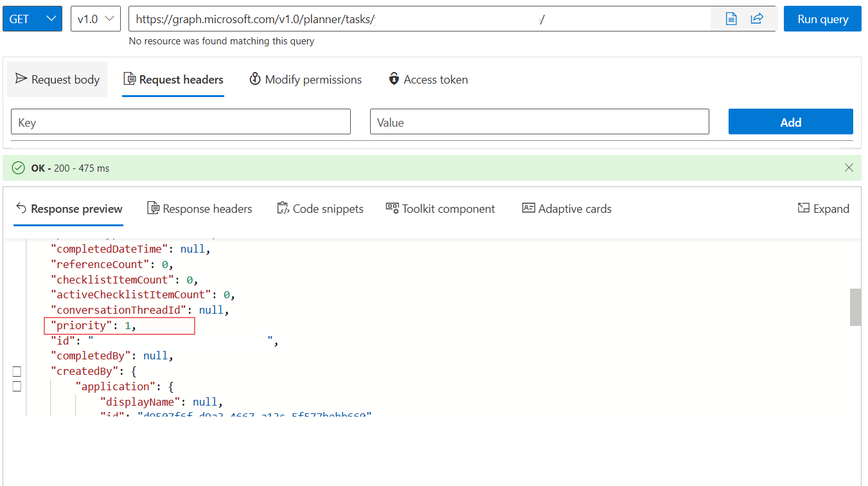This screenshot has height=486, width=868.
Task: Click the "referenceCount" line
Action: (112, 264)
